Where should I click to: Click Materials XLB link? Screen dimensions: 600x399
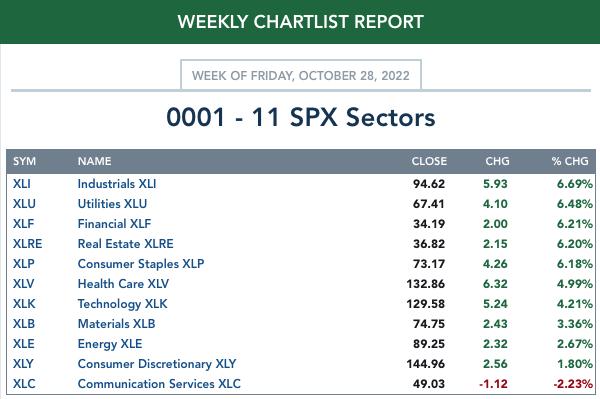click(116, 324)
